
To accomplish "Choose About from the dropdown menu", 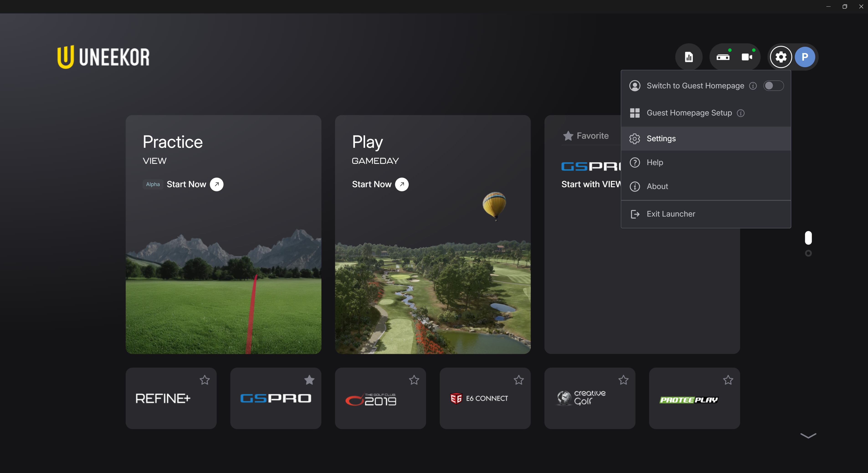I will click(706, 186).
